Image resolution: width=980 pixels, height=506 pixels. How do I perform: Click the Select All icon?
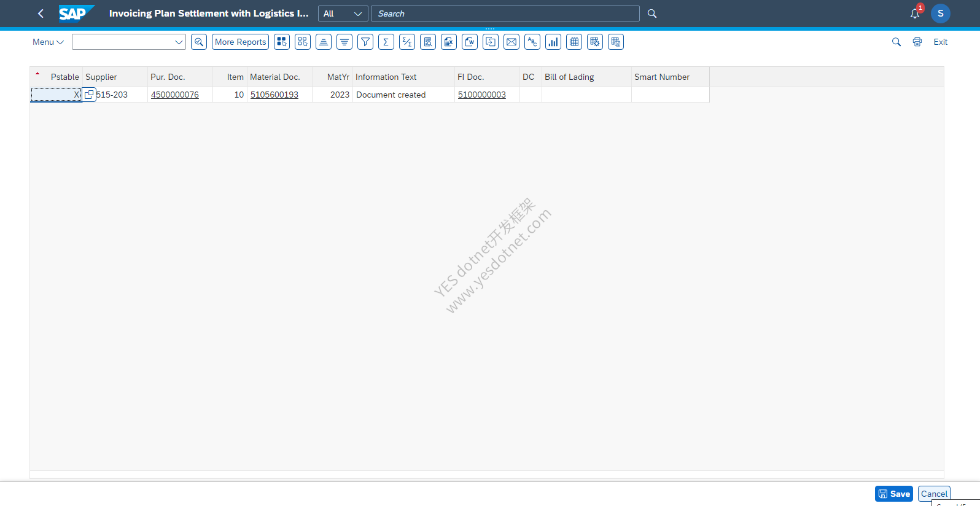pos(282,42)
